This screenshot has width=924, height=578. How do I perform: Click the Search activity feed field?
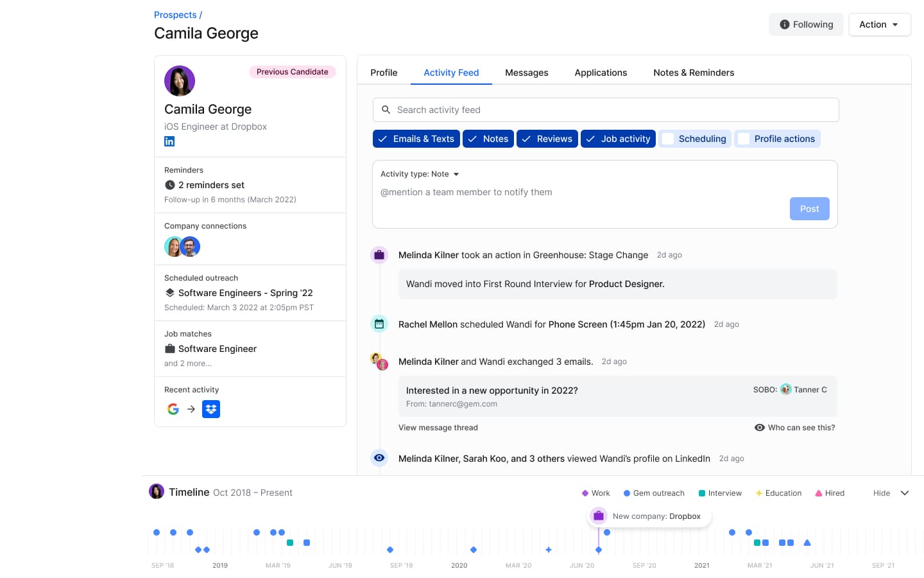605,110
